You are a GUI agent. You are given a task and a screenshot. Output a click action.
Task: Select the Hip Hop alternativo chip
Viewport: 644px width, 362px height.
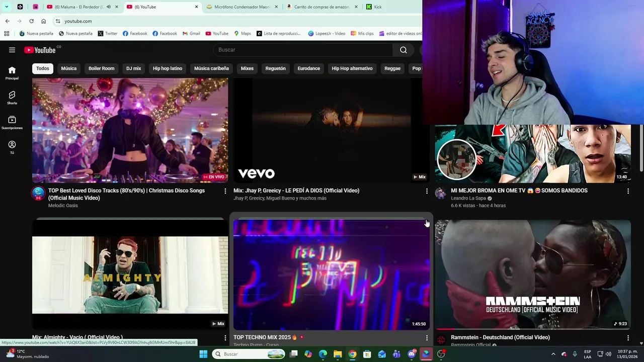click(352, 68)
